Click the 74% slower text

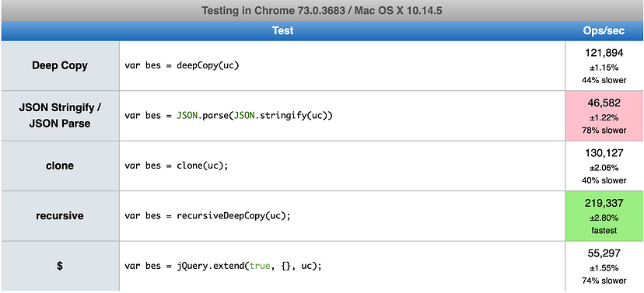coord(604,281)
